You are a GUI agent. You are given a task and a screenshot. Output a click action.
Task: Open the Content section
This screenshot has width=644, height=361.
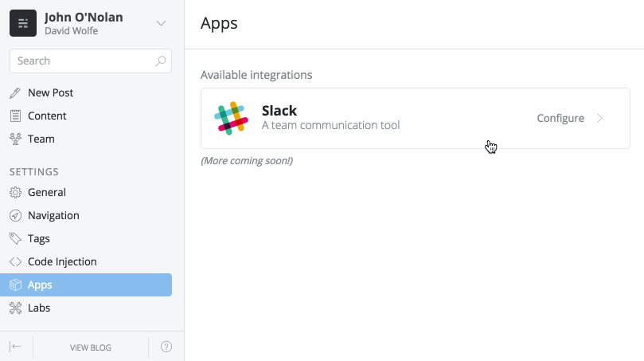click(47, 116)
